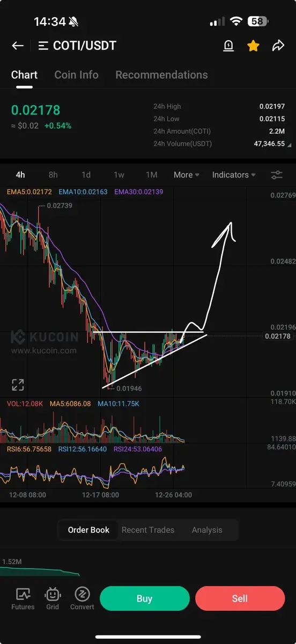Show the Recent Trades section

(148, 530)
